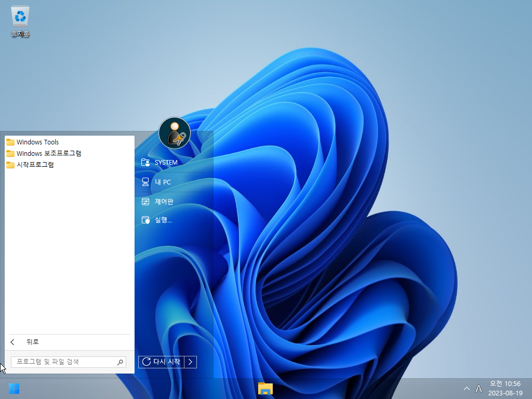The width and height of the screenshot is (532, 399).
Task: Go back with the 뒤로 button
Action: pyautogui.click(x=70, y=342)
